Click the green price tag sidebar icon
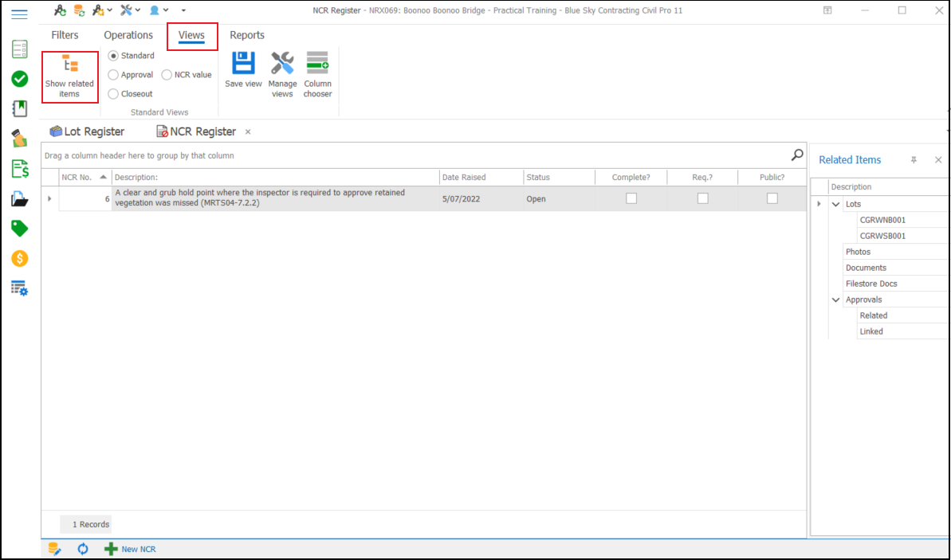This screenshot has width=951, height=560. [x=20, y=229]
